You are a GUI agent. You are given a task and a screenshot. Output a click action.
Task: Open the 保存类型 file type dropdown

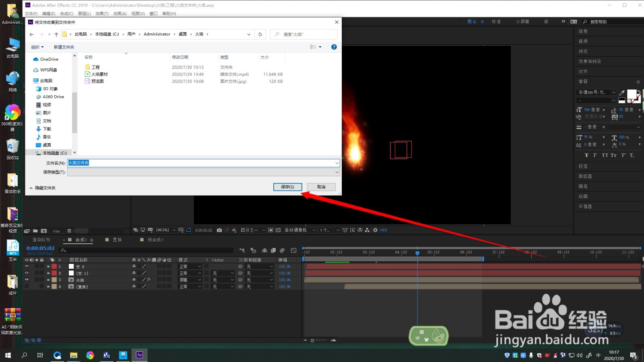pyautogui.click(x=203, y=172)
